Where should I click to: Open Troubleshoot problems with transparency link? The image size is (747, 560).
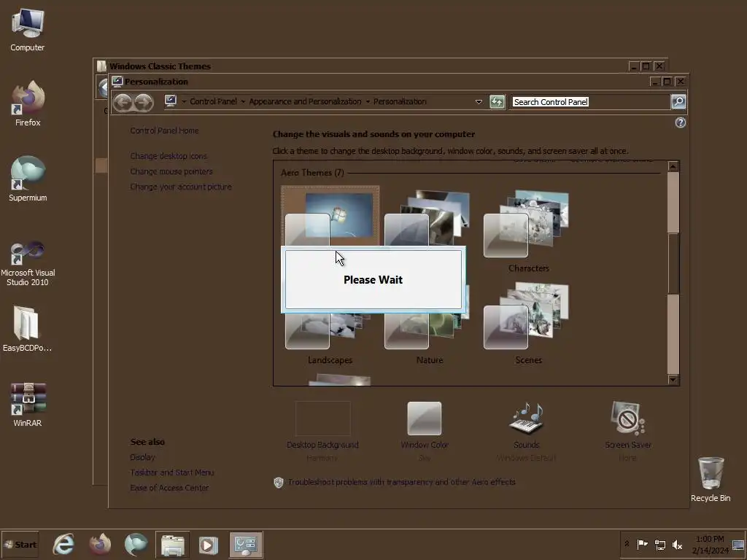click(x=401, y=482)
